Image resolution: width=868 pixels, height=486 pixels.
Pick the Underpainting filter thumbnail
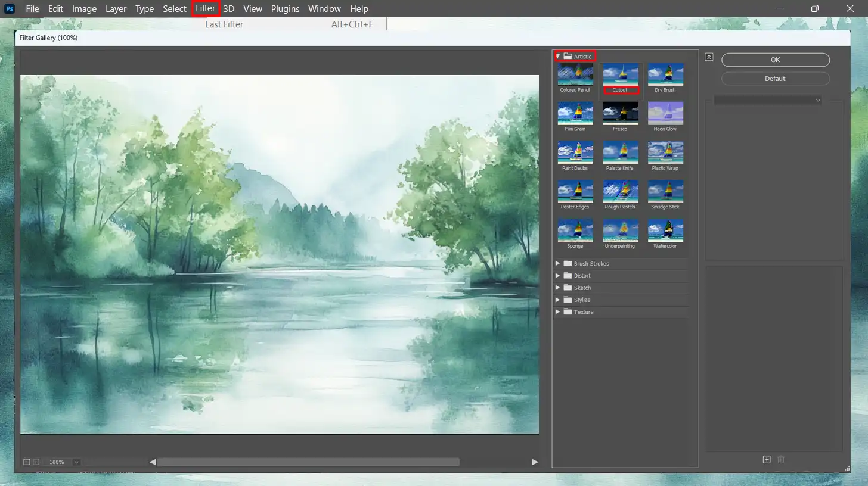621,230
